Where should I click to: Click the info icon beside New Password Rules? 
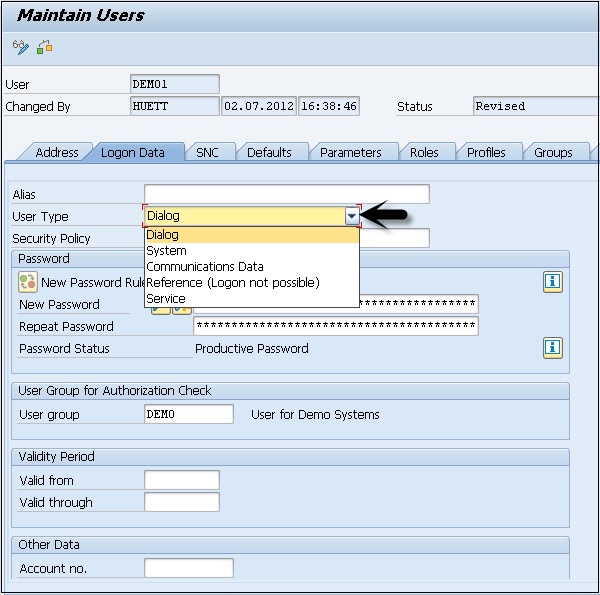pyautogui.click(x=552, y=282)
